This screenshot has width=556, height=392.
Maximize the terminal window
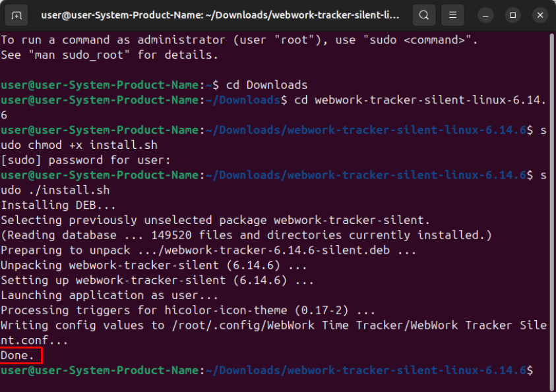512,15
